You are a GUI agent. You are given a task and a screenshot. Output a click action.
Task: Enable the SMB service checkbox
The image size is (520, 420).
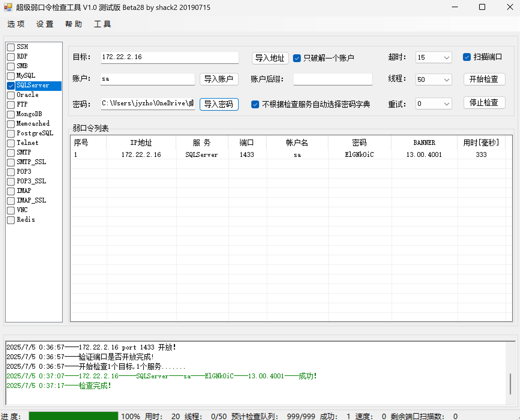click(11, 66)
